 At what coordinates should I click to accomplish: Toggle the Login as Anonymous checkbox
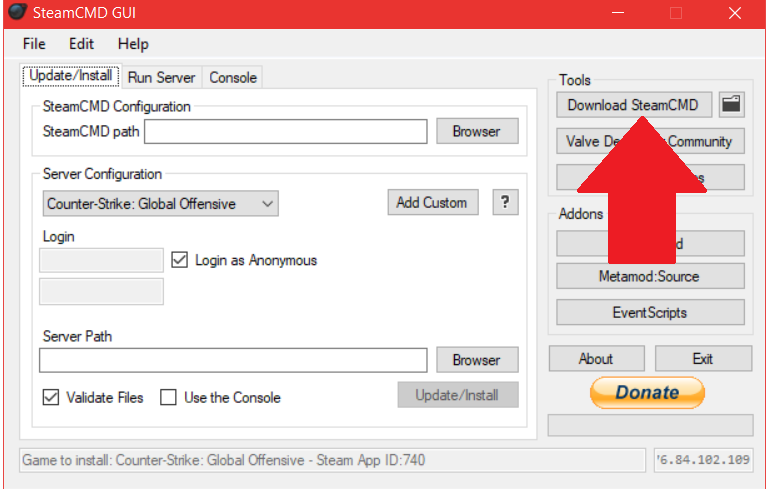[180, 260]
